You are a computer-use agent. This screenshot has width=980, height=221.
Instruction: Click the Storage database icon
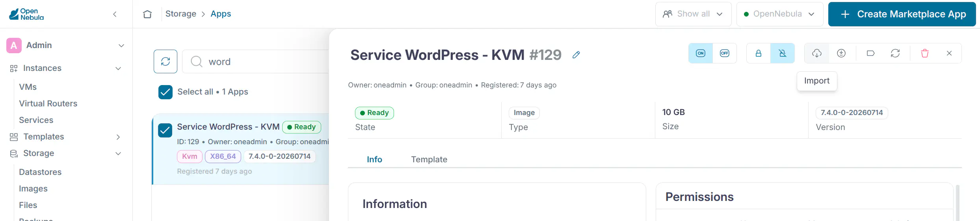pyautogui.click(x=14, y=154)
